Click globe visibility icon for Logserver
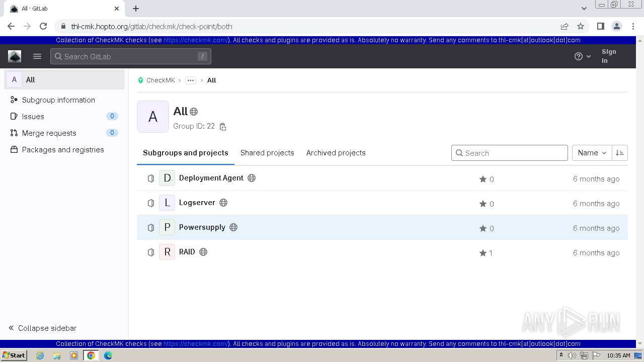Image resolution: width=644 pixels, height=362 pixels. point(223,203)
